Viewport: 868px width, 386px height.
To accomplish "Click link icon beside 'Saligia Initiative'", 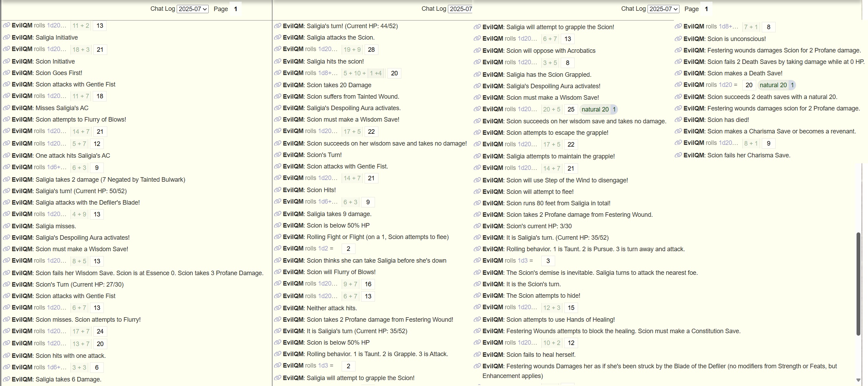I will pyautogui.click(x=6, y=37).
